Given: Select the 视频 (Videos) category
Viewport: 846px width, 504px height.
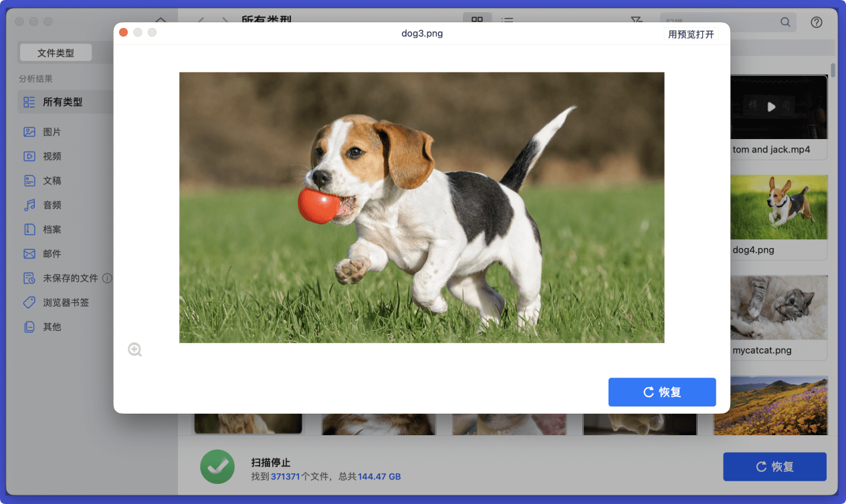Looking at the screenshot, I should [51, 156].
